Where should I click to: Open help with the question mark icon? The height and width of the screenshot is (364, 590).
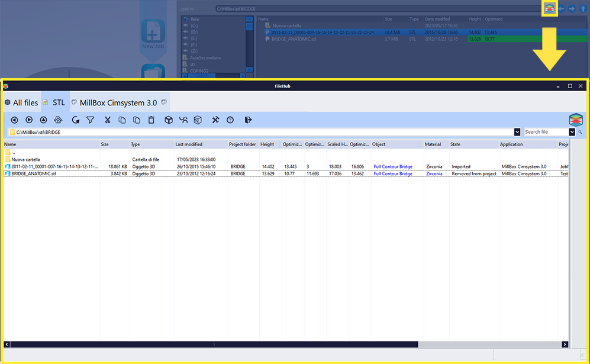point(230,120)
